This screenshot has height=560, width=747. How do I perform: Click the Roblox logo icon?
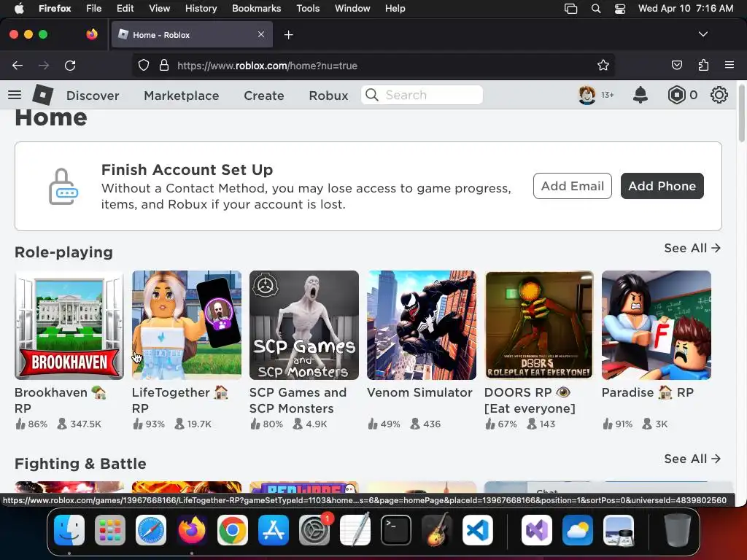43,94
